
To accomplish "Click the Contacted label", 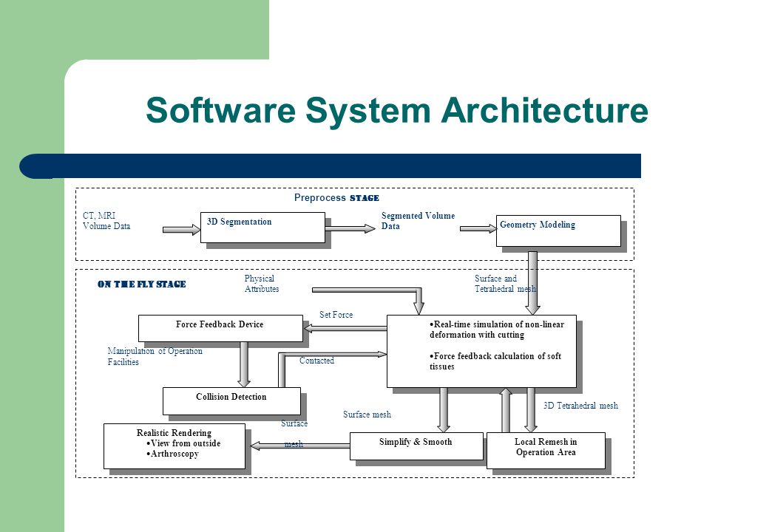I will pyautogui.click(x=316, y=361).
